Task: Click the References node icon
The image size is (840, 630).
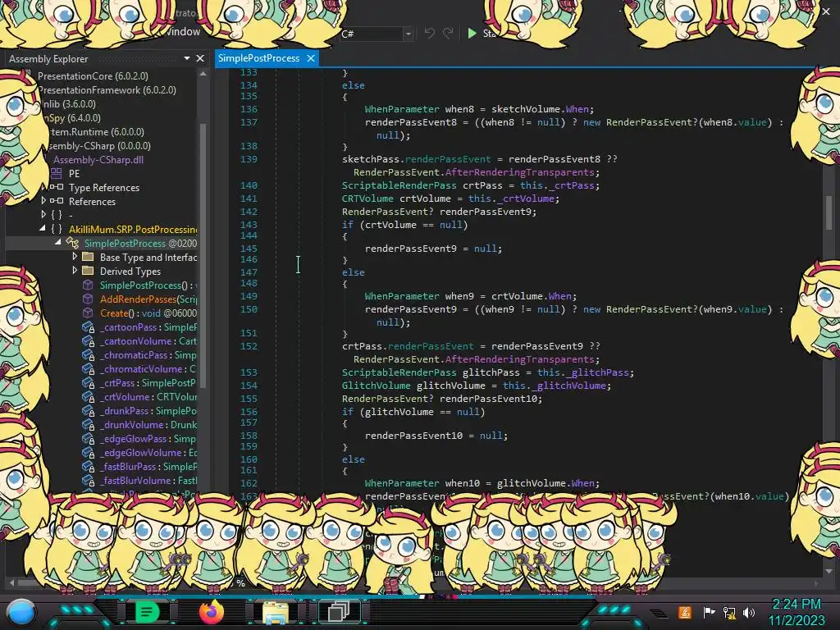Action: [x=57, y=201]
